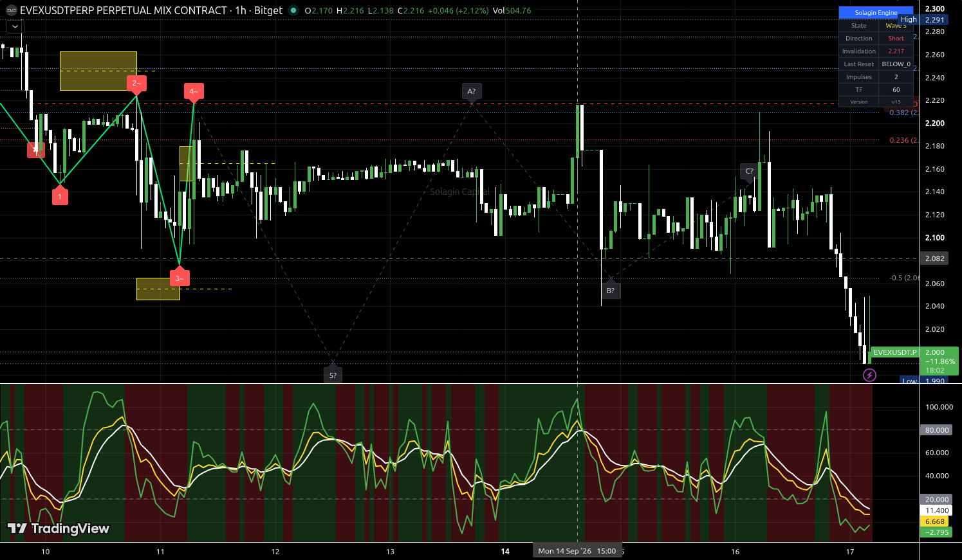Click date 13 on time axis
Image resolution: width=962 pixels, height=560 pixels.
pos(390,552)
